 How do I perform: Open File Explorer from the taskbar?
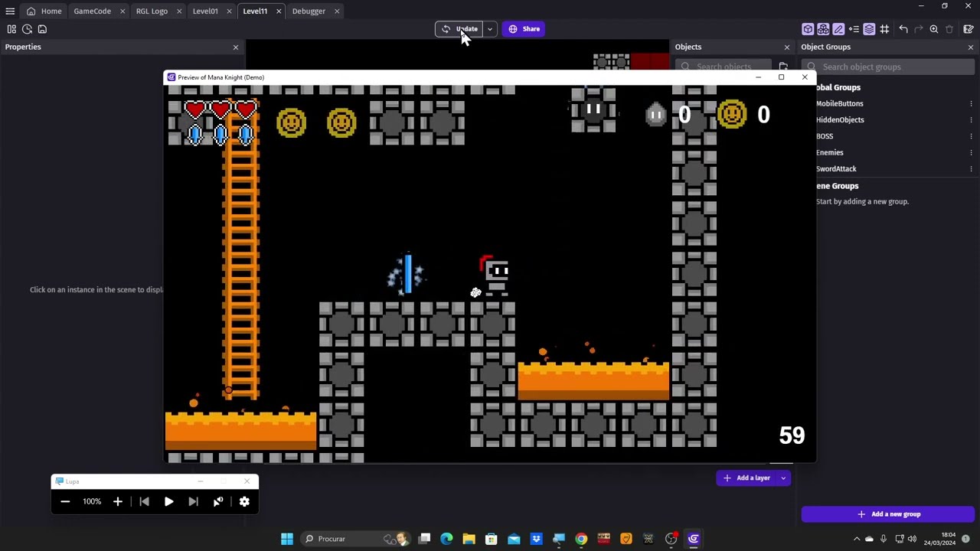(469, 539)
